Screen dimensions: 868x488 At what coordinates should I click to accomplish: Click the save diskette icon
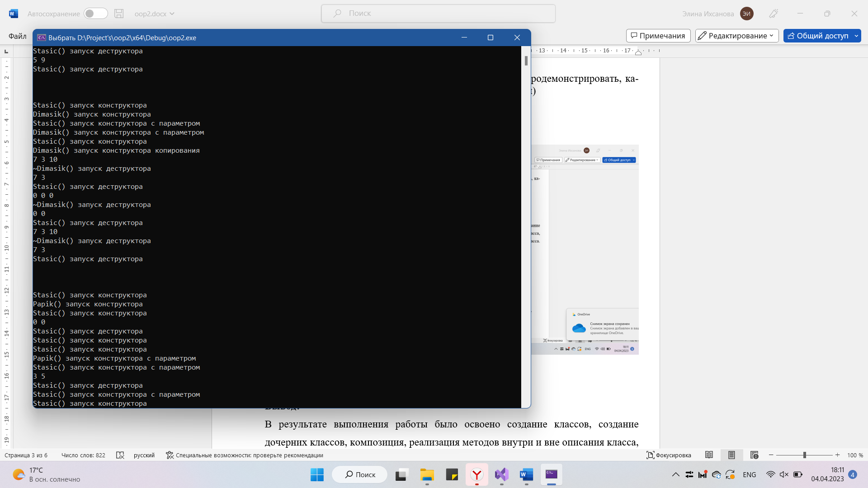click(119, 14)
